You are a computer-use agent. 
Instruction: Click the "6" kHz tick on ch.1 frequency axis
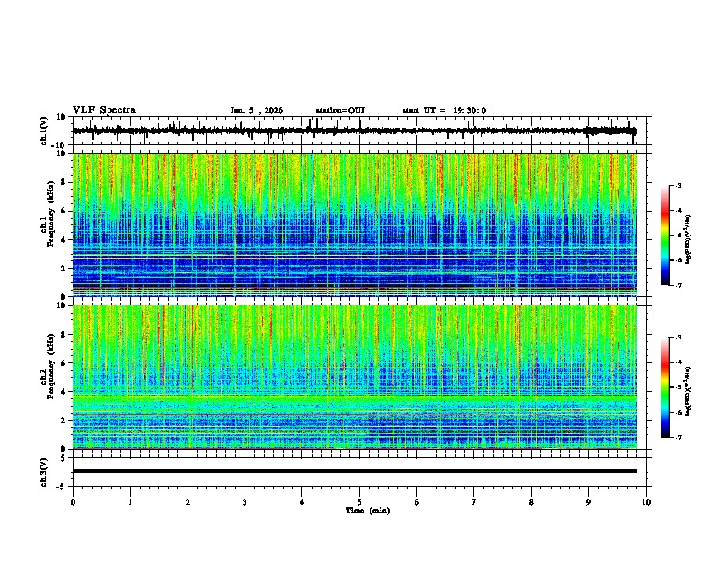tap(64, 211)
